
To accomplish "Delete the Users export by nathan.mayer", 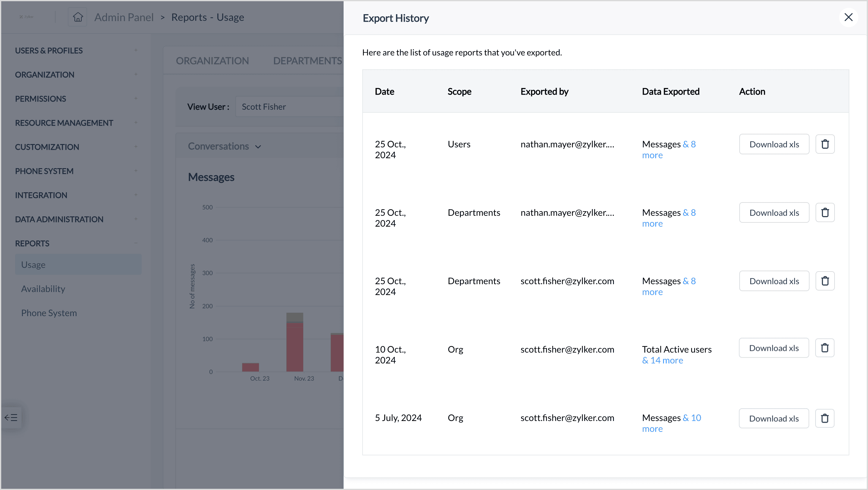I will coord(825,144).
